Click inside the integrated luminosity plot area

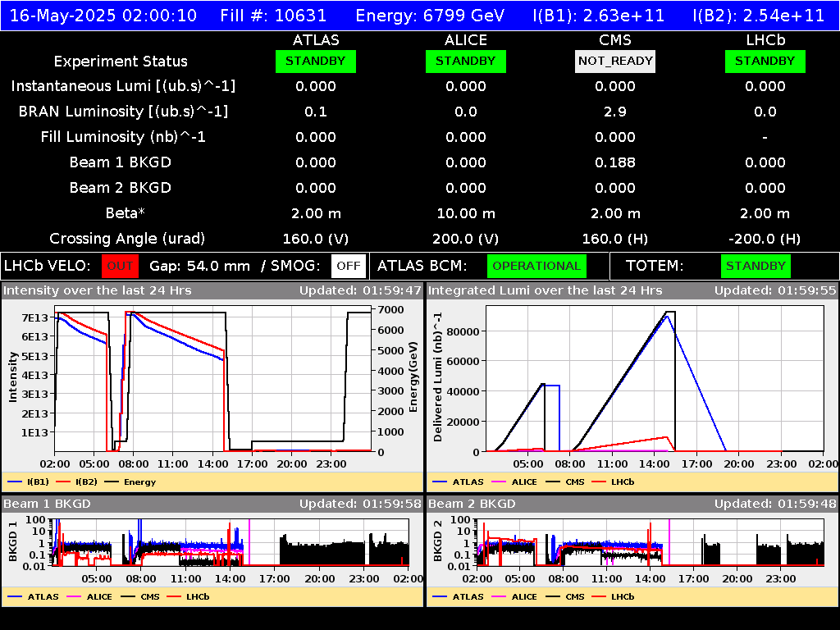coord(655,378)
